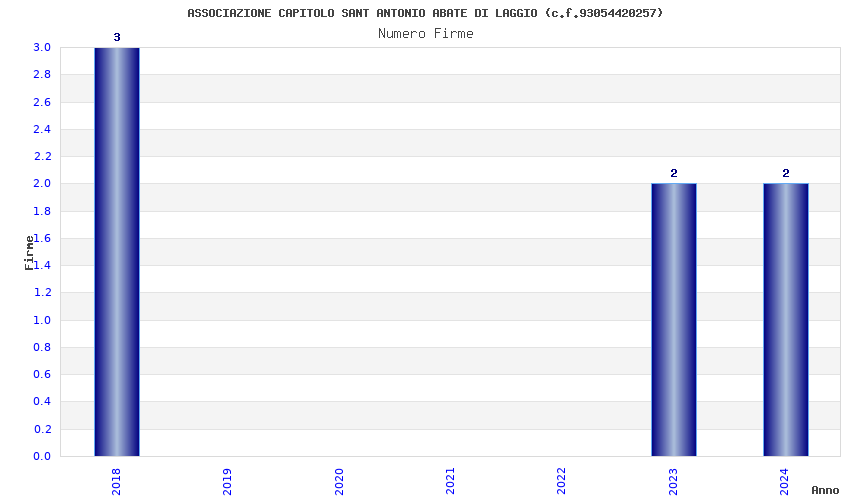
Task: Click the Anno axis title
Action: 825,490
